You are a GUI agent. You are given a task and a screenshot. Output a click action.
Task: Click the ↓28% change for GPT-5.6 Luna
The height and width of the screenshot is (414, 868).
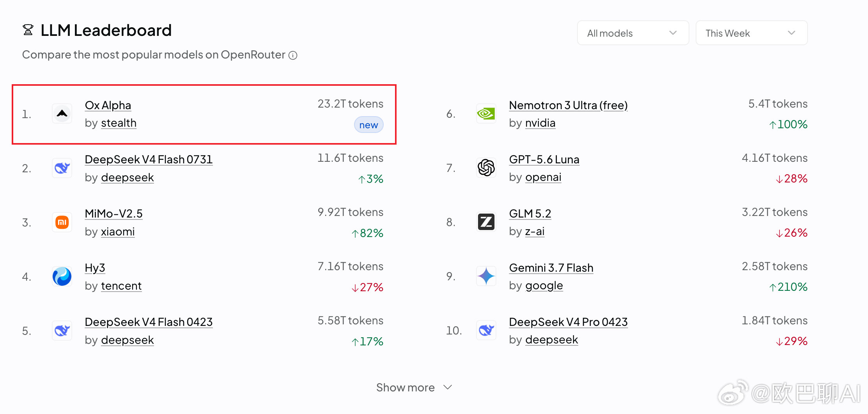pos(792,179)
